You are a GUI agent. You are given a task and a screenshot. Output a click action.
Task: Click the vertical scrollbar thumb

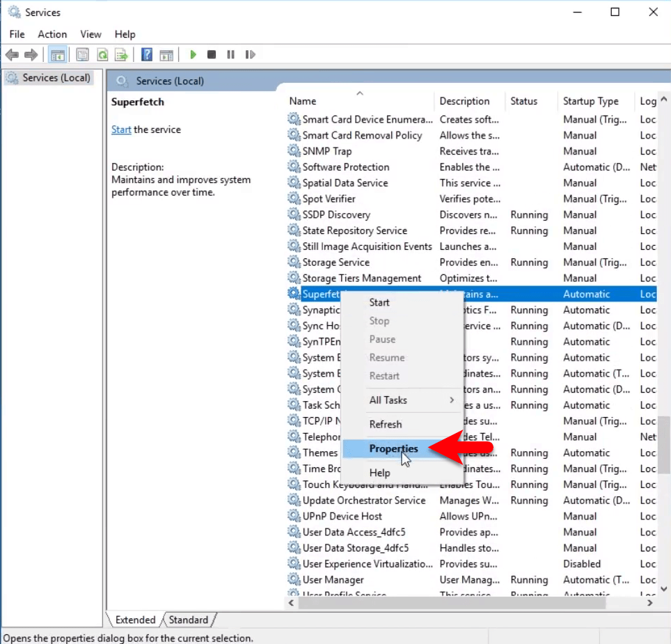(x=664, y=445)
